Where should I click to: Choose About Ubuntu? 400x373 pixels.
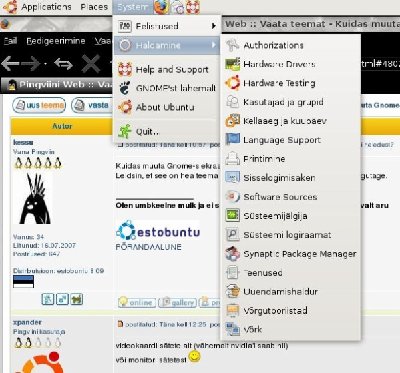click(167, 107)
